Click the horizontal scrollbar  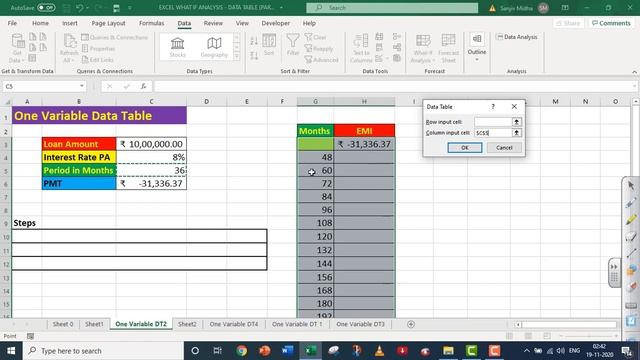[x=569, y=324]
